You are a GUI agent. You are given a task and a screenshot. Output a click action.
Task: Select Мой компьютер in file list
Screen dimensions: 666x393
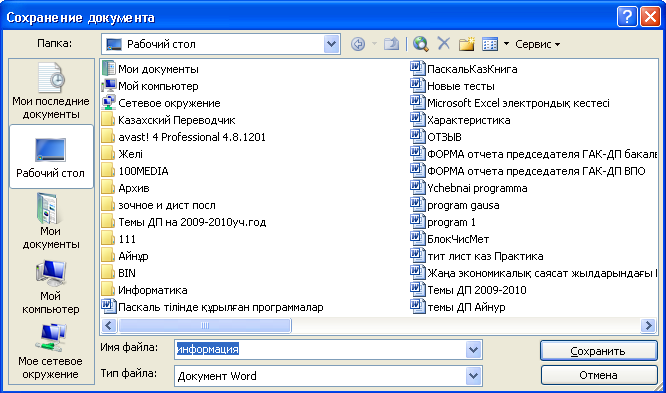(150, 86)
